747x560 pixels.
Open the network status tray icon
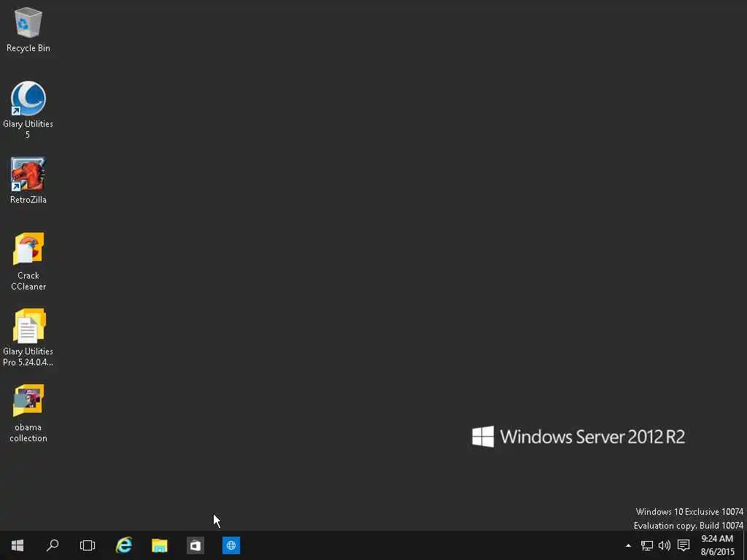(x=646, y=545)
